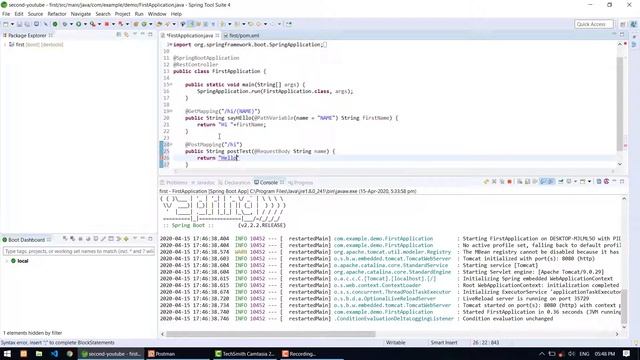Image resolution: width=640 pixels, height=360 pixels.
Task: Terminate the running app from the Console toolbar
Action: click(x=509, y=182)
